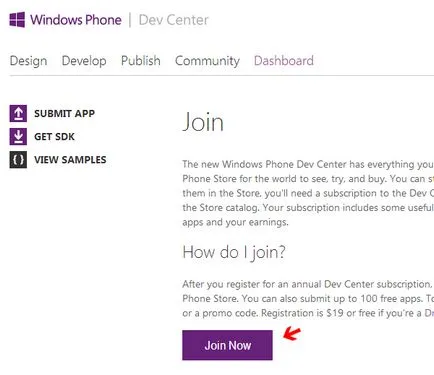The image size is (434, 375).
Task: Click the Join Now button
Action: point(227,345)
